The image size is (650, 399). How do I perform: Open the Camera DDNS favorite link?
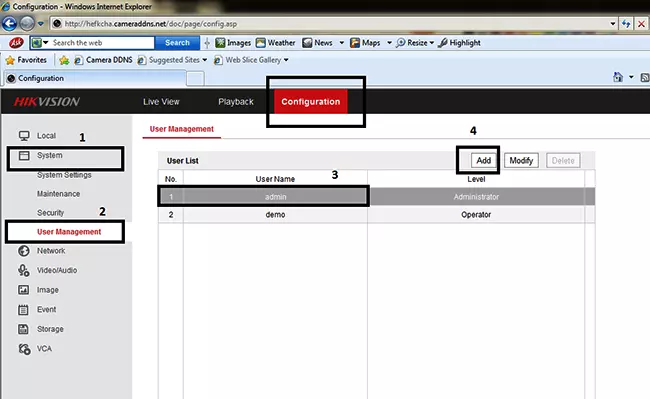103,60
